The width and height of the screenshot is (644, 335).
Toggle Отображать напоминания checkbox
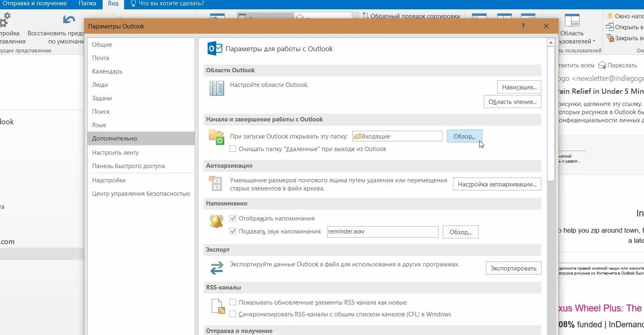[x=233, y=218]
